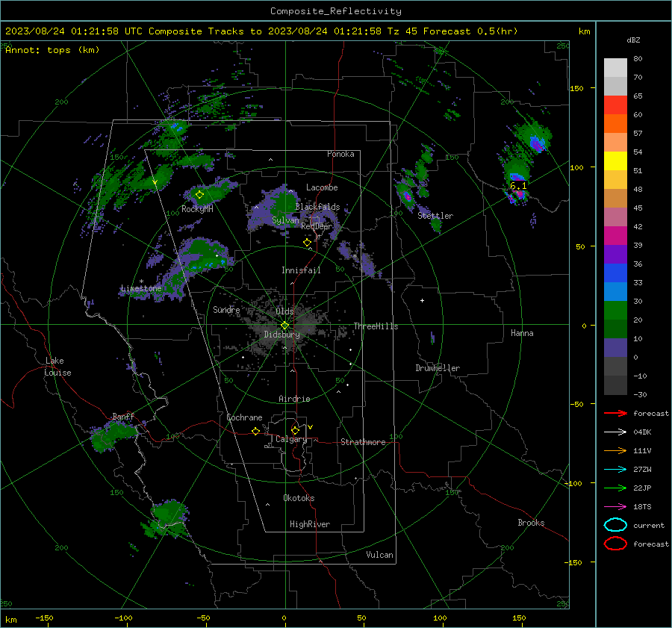Click the 6.1 storm top annotation
The height and width of the screenshot is (628, 672).
(x=517, y=186)
